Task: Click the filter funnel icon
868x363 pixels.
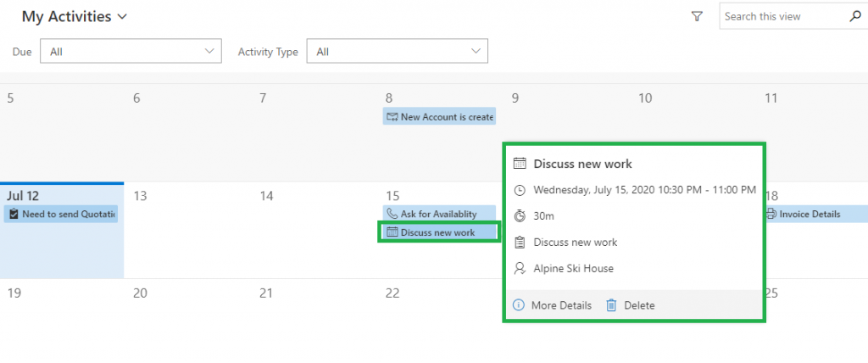Action: pos(698,16)
